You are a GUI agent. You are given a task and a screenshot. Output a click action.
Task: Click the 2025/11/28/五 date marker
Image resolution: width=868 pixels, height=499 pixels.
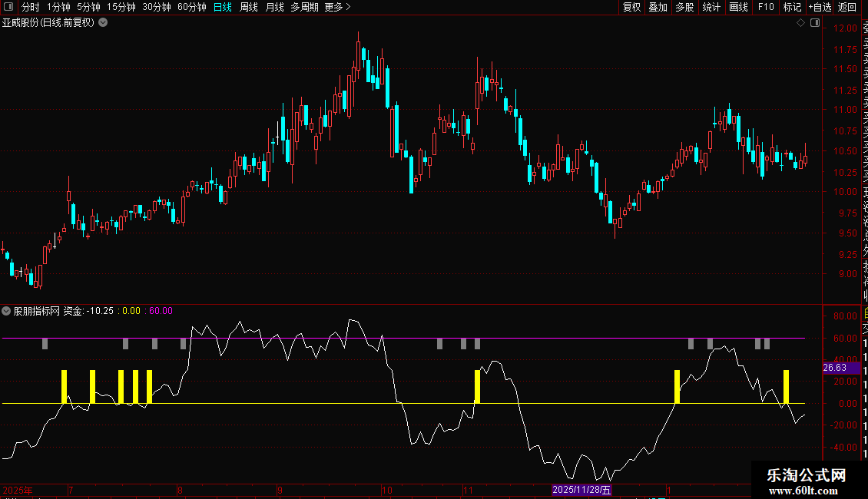581,490
